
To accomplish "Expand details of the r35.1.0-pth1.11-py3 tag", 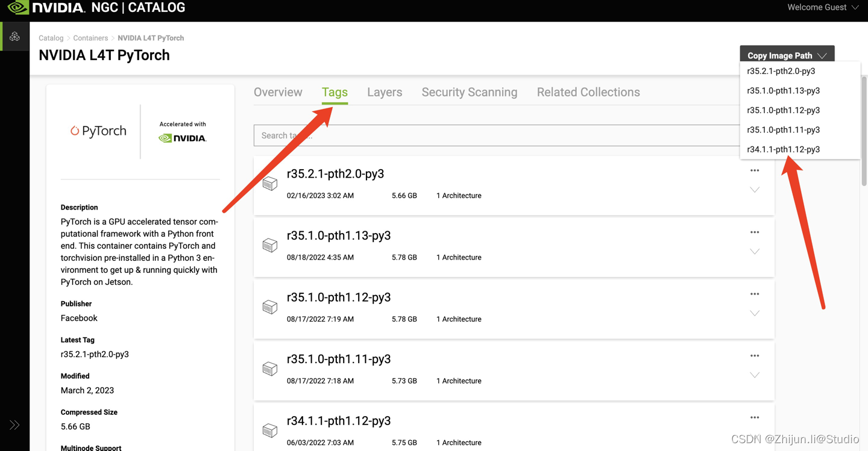I will click(x=755, y=375).
